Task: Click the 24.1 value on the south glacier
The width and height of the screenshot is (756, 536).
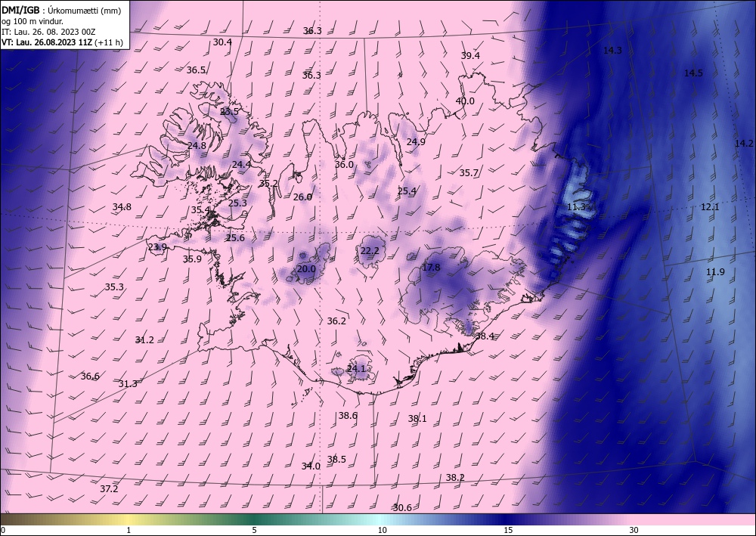Action: point(356,369)
